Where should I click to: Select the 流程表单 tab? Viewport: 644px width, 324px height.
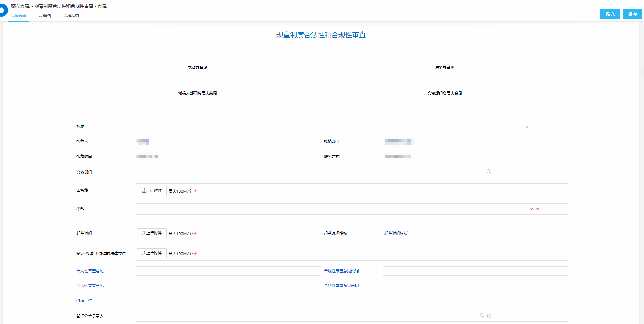tap(18, 15)
